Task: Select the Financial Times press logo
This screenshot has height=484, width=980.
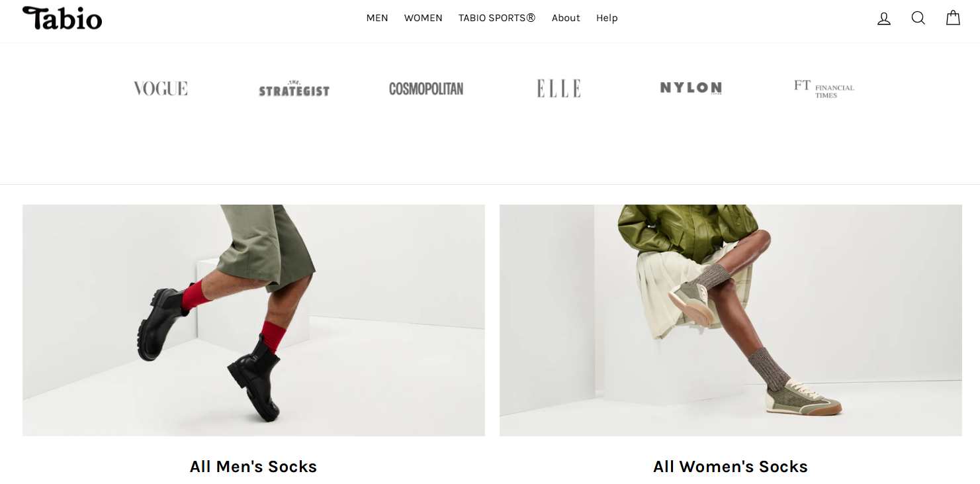Action: pyautogui.click(x=824, y=89)
